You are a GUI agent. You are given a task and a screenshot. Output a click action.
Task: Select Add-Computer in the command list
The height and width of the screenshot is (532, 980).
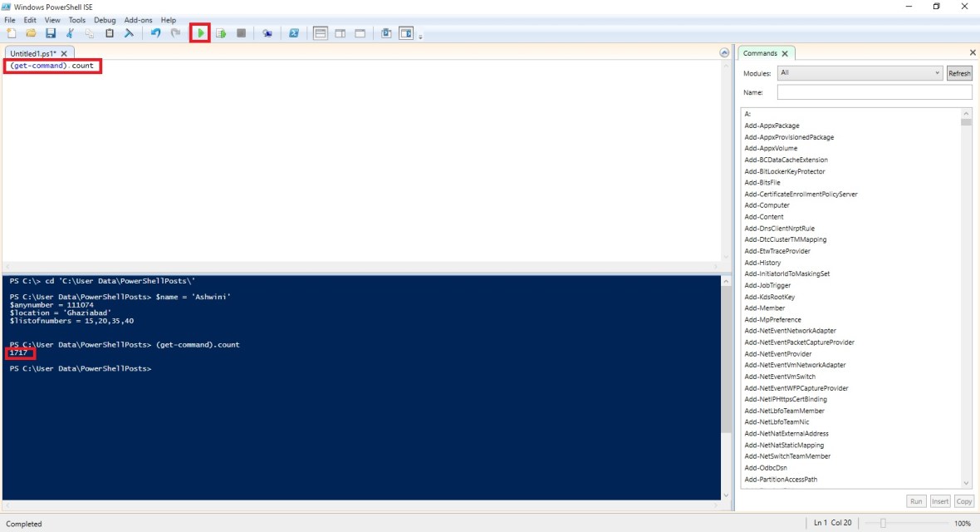pos(767,205)
